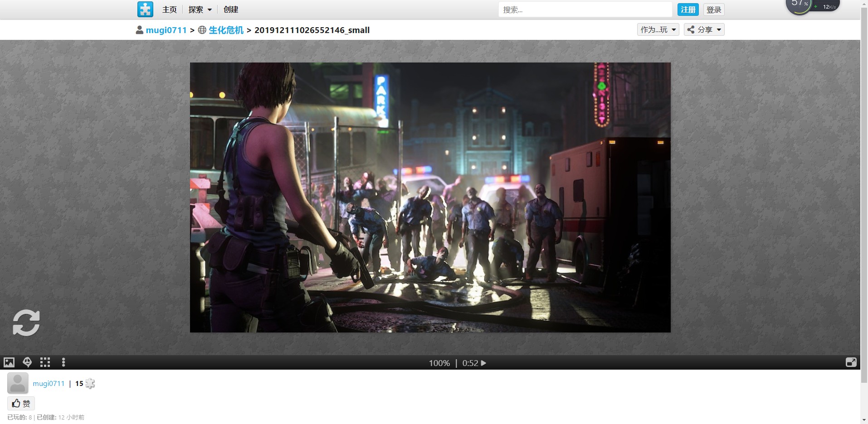Screen dimensions: 868x424
Task: Click the 100% completion text
Action: click(439, 363)
